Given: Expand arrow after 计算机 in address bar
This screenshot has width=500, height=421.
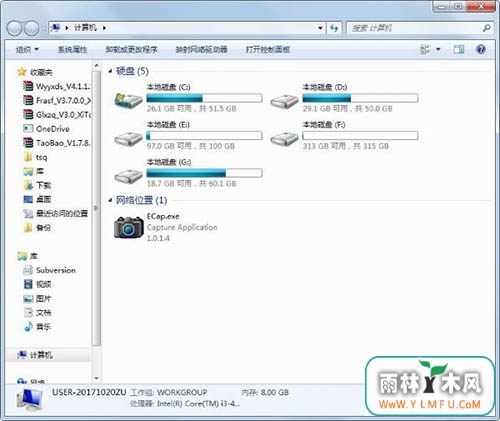Looking at the screenshot, I should coord(104,28).
